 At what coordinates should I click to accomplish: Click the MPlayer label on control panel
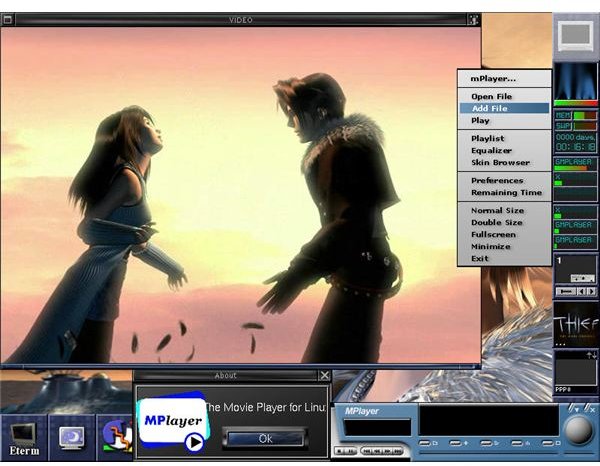[x=362, y=411]
